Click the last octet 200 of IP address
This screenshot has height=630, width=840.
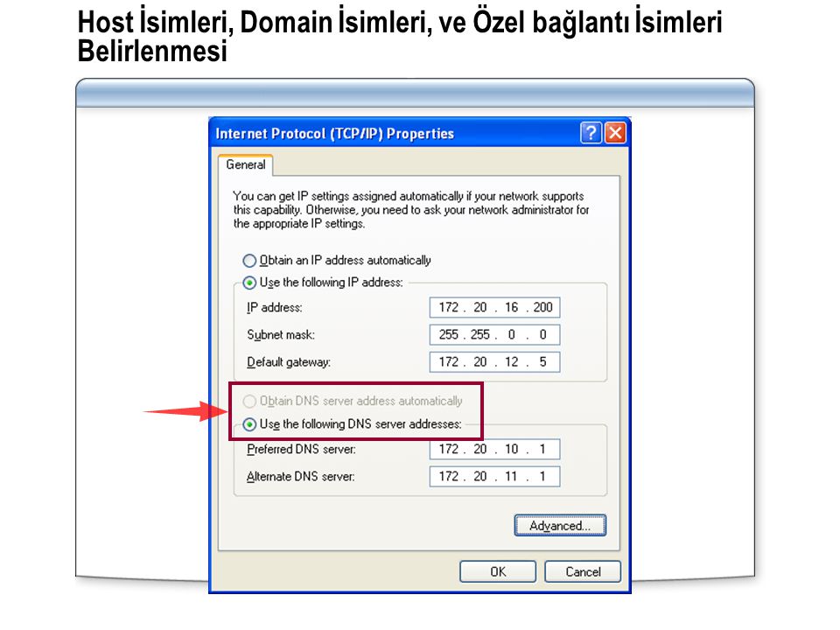(542, 307)
